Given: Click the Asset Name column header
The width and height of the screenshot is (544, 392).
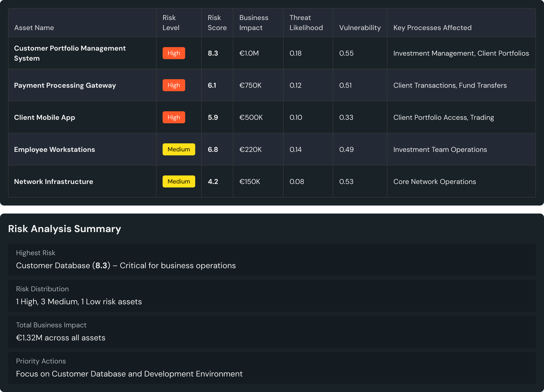Looking at the screenshot, I should click(34, 28).
